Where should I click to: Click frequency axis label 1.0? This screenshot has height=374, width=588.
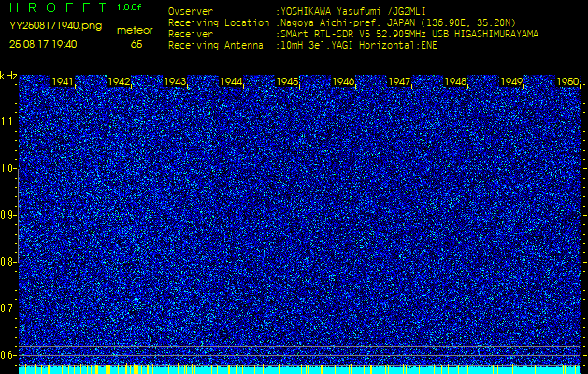coord(7,169)
